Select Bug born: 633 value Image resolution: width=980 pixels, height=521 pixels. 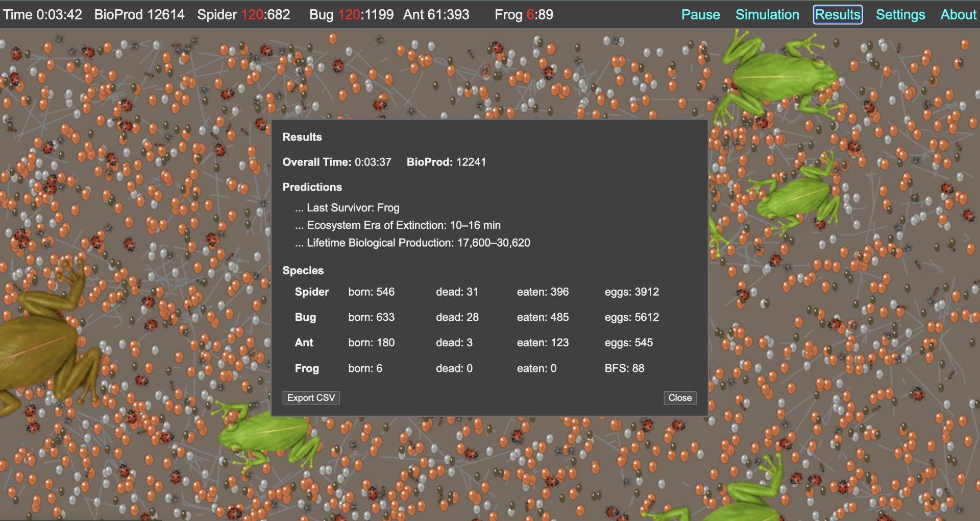point(372,318)
